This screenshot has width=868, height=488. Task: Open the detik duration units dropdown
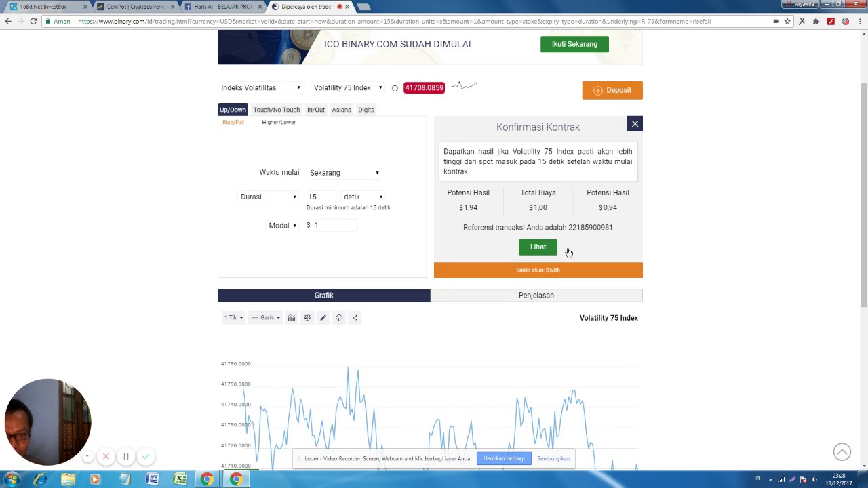tap(363, 197)
